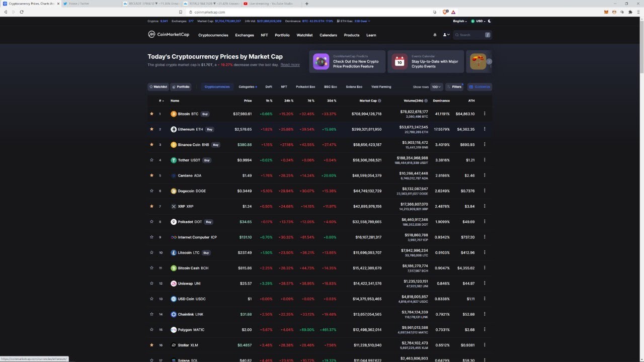The image size is (644, 362).
Task: Open the Filters button
Action: click(x=454, y=87)
